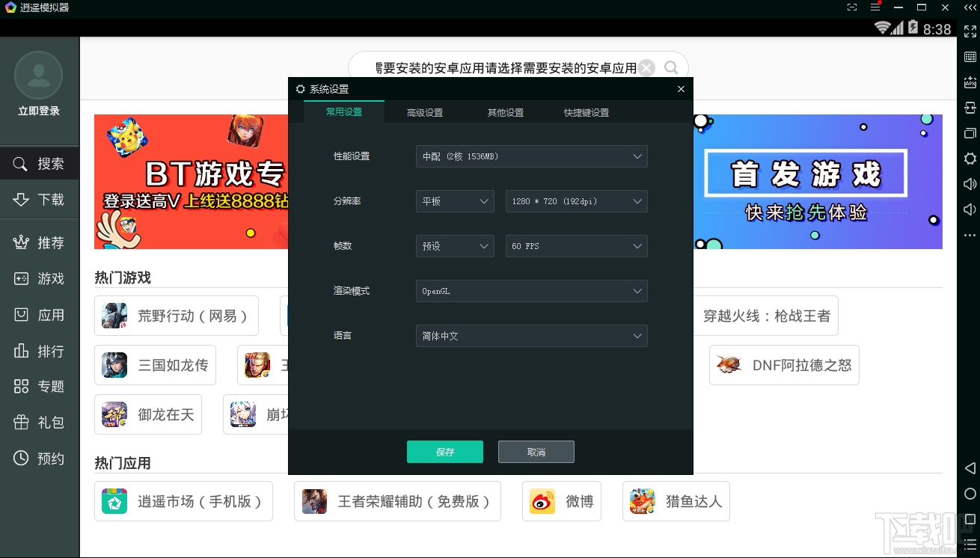Click the 保存 button
Screen dimensions: 980x558
pos(445,452)
